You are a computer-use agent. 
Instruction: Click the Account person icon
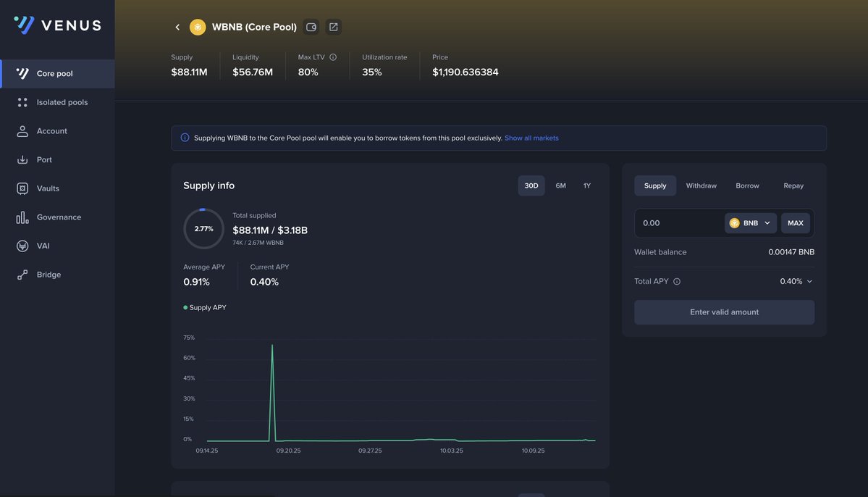(x=22, y=131)
